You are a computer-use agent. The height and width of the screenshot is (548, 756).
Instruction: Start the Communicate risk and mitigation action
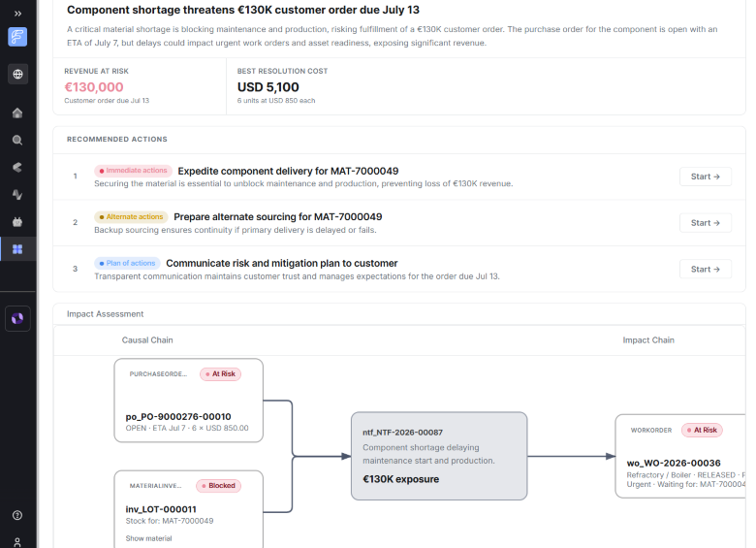pyautogui.click(x=706, y=270)
